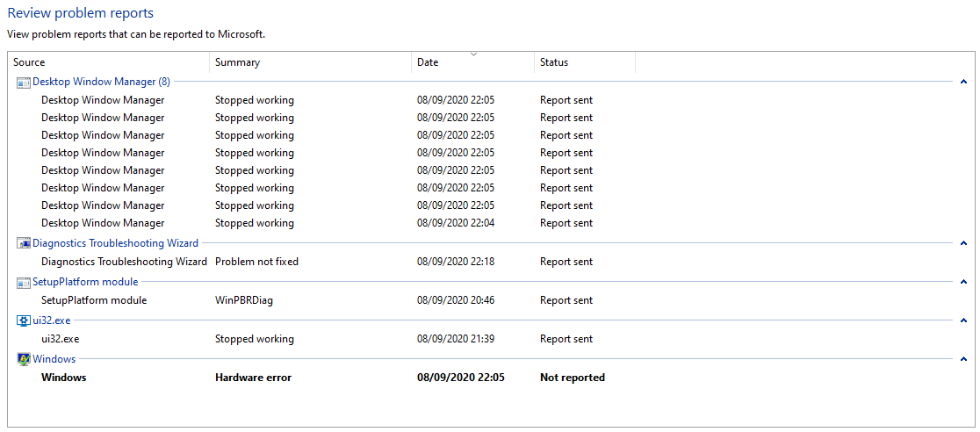Select the ui32.exe group heading
The image size is (980, 432).
(52, 320)
